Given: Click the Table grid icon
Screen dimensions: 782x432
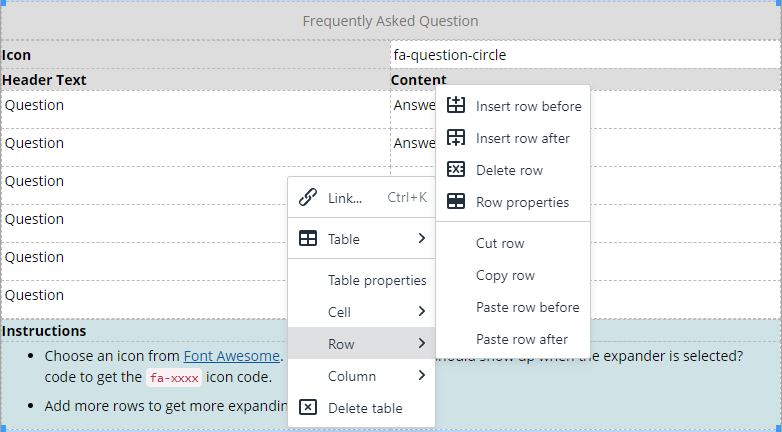Looking at the screenshot, I should point(308,239).
